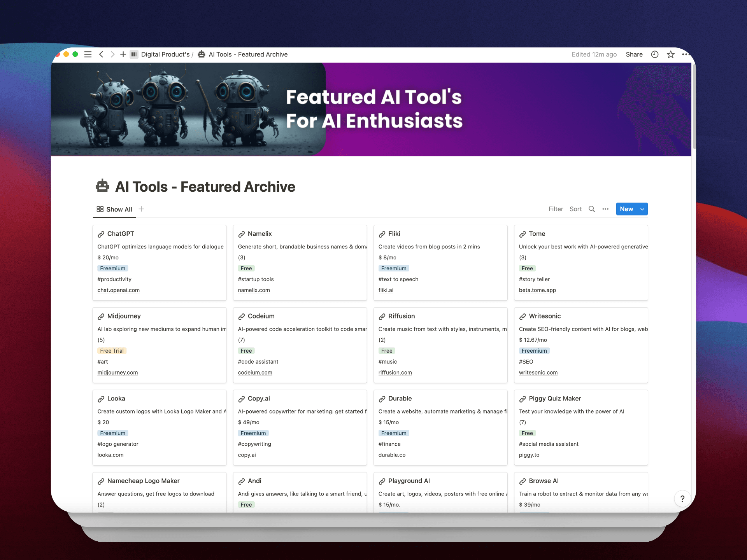Expand the New button dropdown arrow

pyautogui.click(x=642, y=209)
